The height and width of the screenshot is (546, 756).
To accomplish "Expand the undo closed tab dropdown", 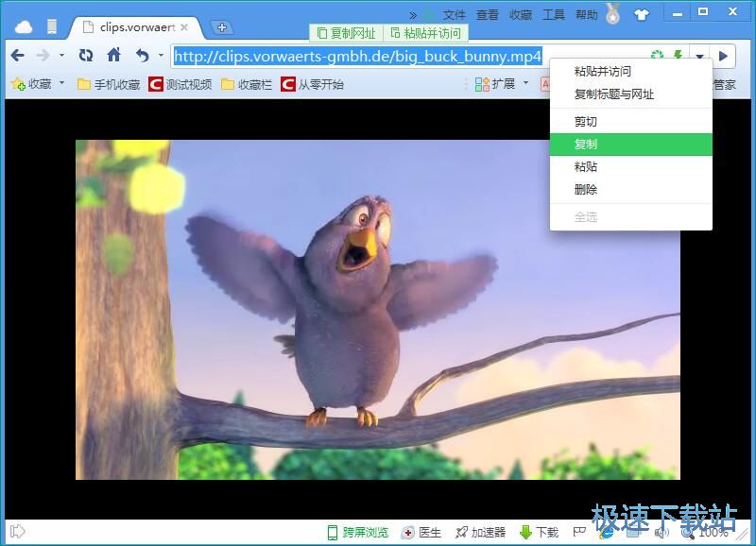I will click(161, 56).
